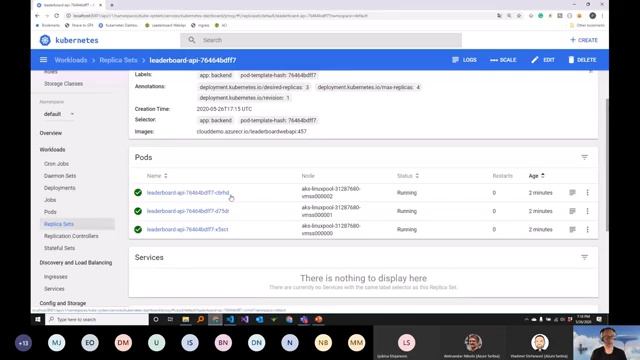This screenshot has height=360, width=640.
Task: View logs icon for pod on vmss000000
Action: coord(572,229)
